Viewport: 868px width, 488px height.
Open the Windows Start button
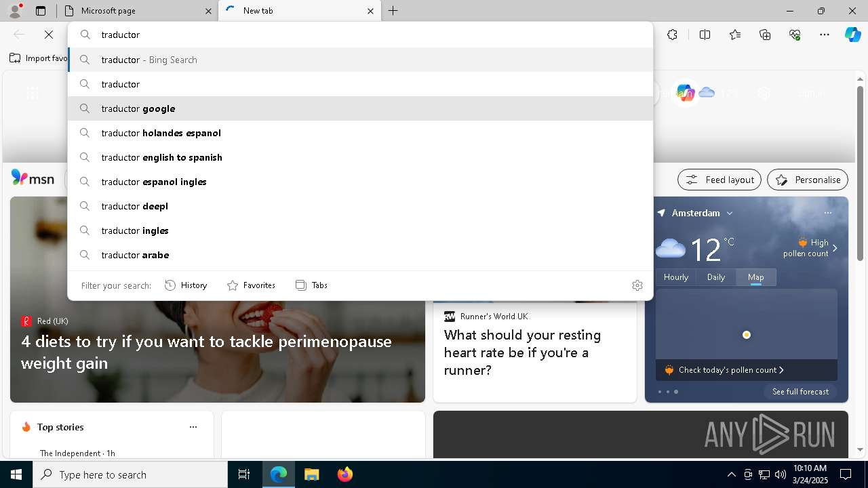(x=16, y=474)
